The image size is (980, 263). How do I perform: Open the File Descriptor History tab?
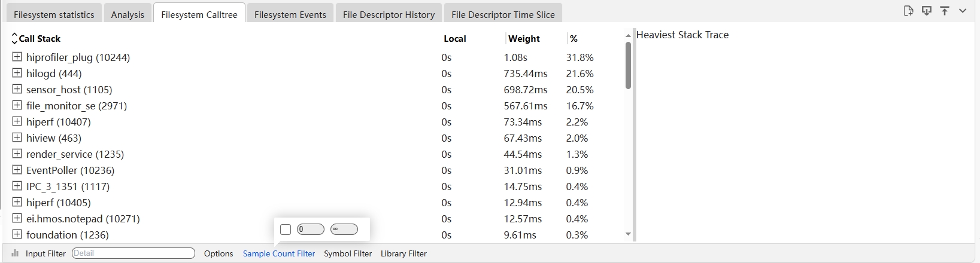tap(389, 14)
